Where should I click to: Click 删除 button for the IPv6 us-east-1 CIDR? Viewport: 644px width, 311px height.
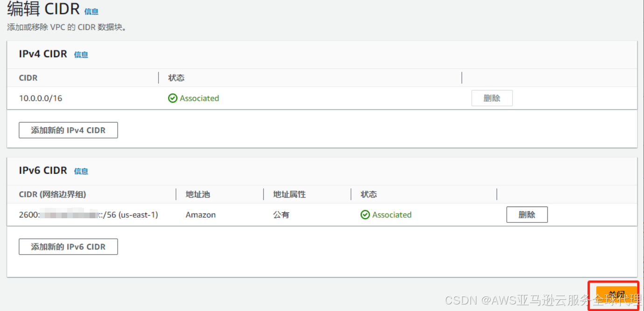point(527,215)
